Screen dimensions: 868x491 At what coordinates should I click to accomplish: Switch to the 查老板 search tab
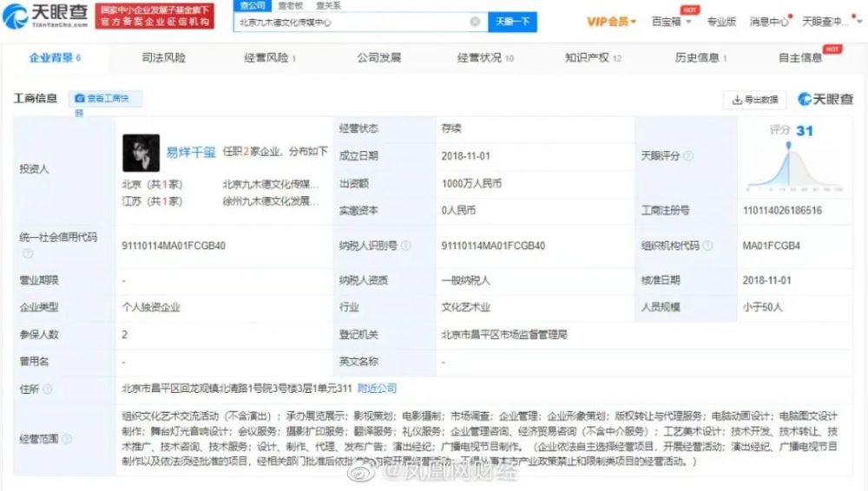click(290, 5)
